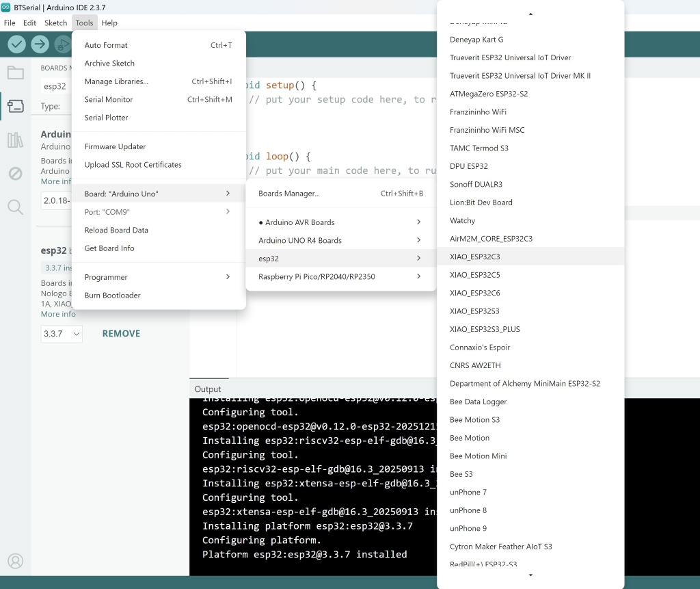Choose Burn Bootloader
Viewport: 700px width, 589px height.
pyautogui.click(x=159, y=296)
